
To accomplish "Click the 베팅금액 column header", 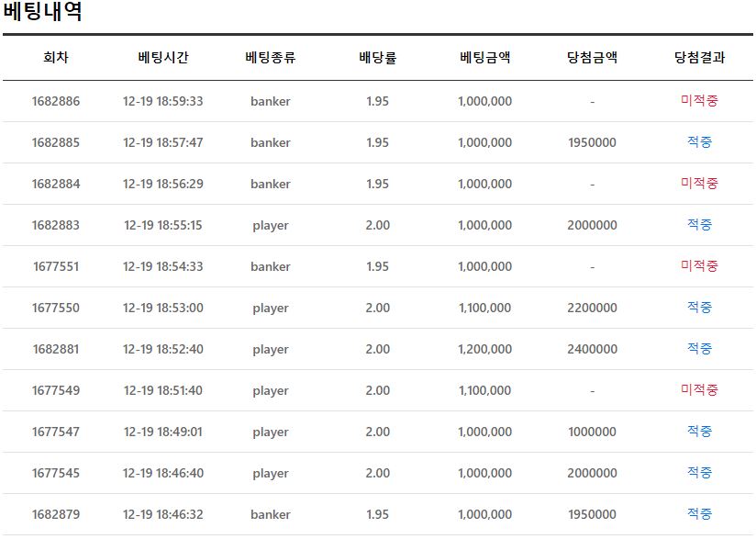I will [484, 57].
